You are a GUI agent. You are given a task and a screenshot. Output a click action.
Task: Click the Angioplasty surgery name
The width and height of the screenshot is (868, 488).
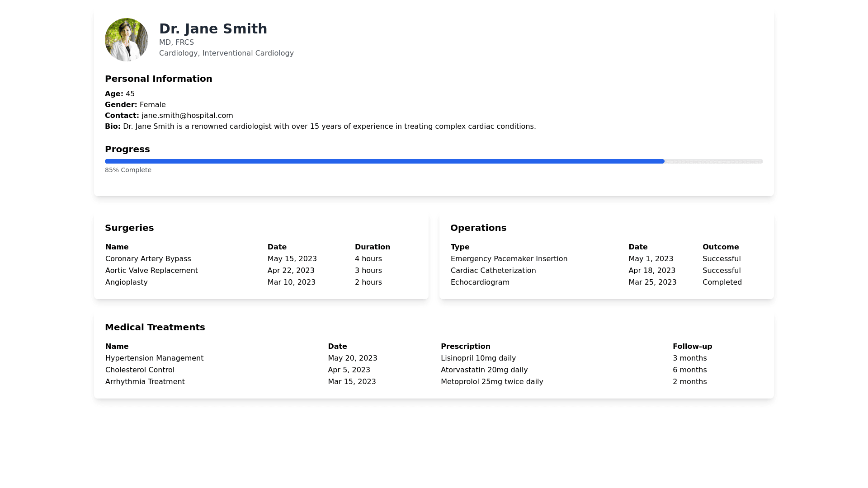[127, 282]
